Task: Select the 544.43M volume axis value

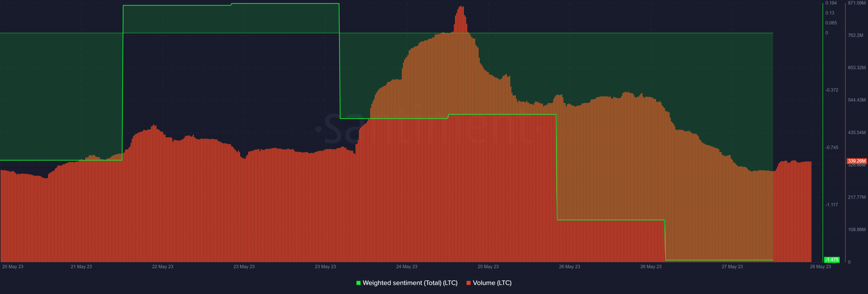Action: (857, 100)
